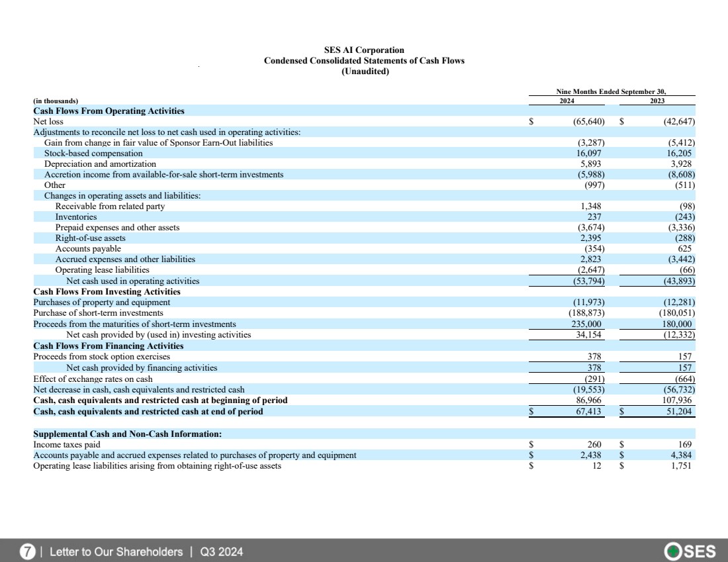Screen dimensions: 728x562
Task: Click the "(in thousands)" note
Action: pos(56,101)
